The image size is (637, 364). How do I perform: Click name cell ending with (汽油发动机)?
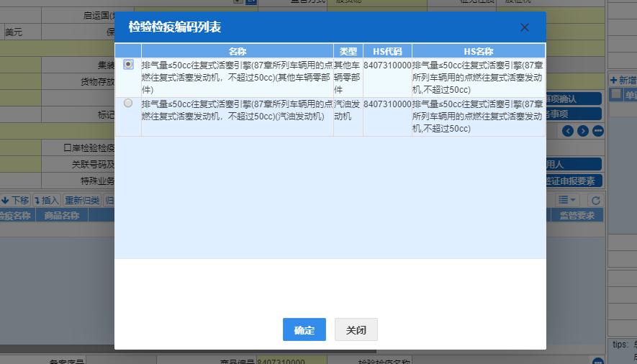click(x=238, y=116)
